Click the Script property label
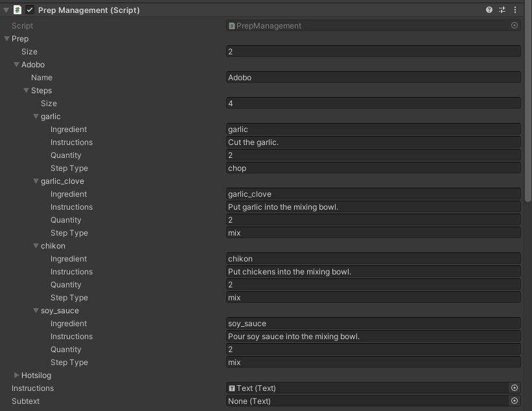This screenshot has height=411, width=532. click(x=23, y=26)
